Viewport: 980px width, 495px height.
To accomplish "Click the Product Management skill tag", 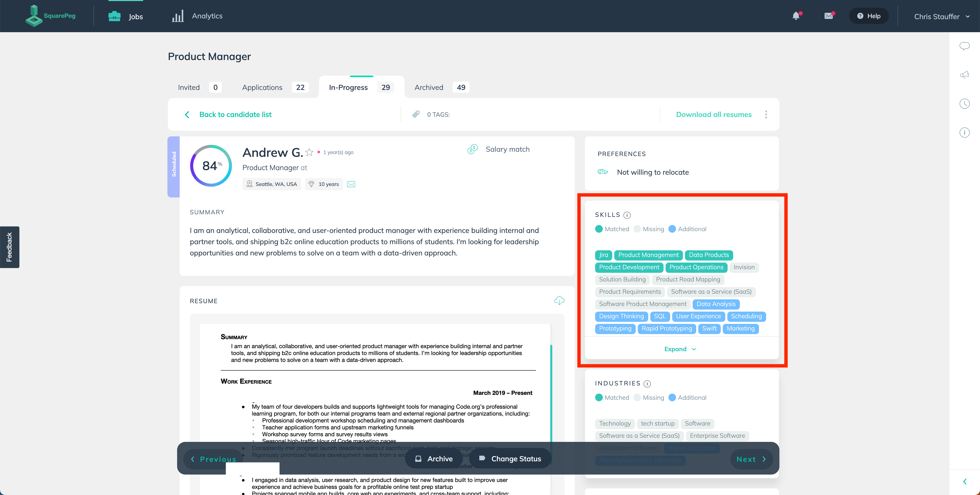I will pos(648,255).
